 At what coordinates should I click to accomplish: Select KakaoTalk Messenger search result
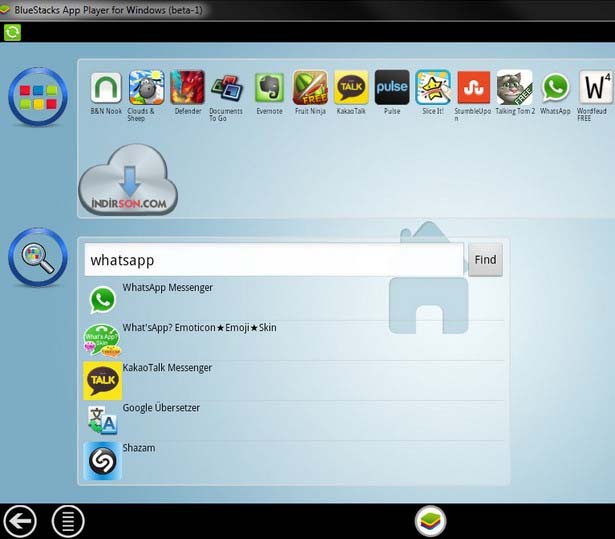(293, 381)
